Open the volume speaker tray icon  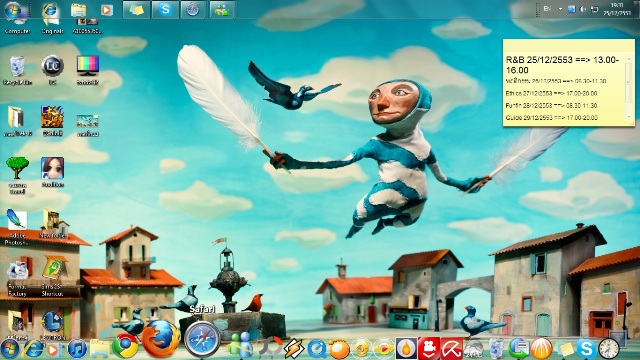tap(583, 9)
